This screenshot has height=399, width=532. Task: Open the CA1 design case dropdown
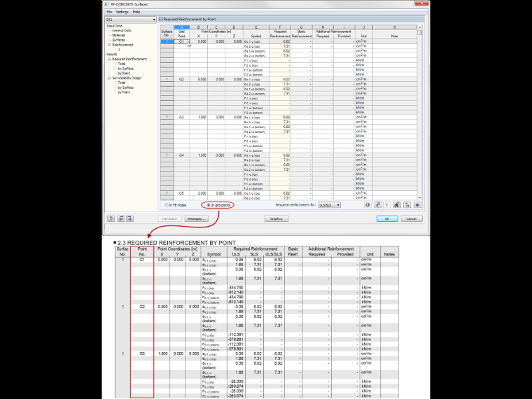130,20
